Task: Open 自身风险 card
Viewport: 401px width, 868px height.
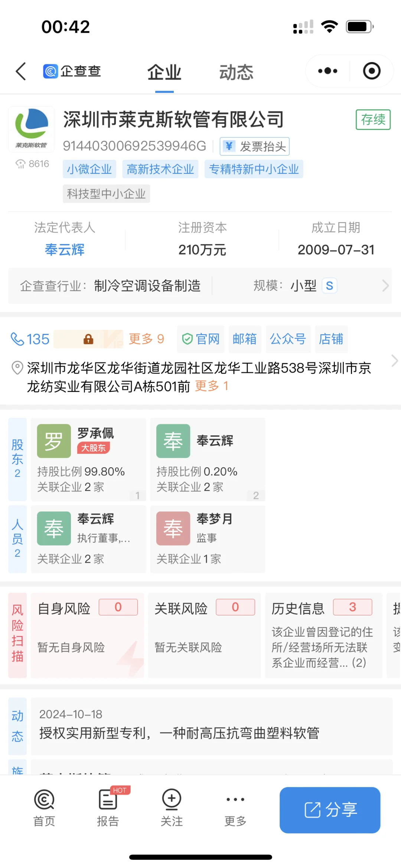Action: pyautogui.click(x=87, y=635)
